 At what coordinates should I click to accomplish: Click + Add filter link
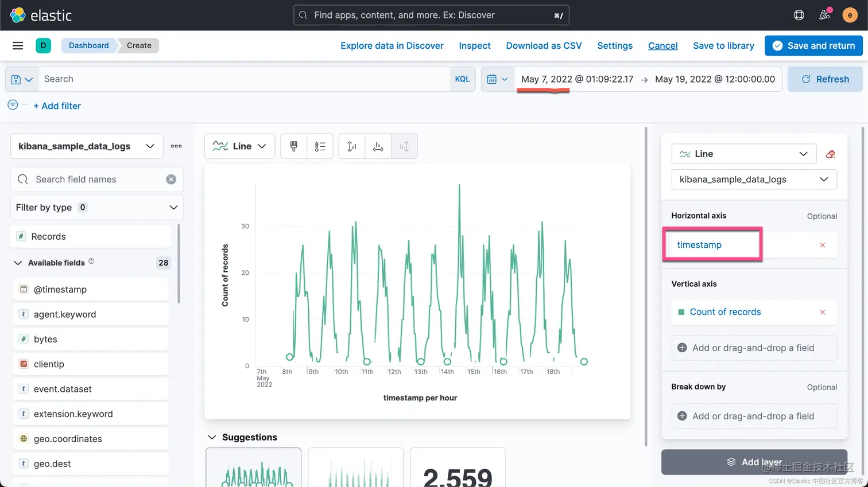(x=57, y=106)
